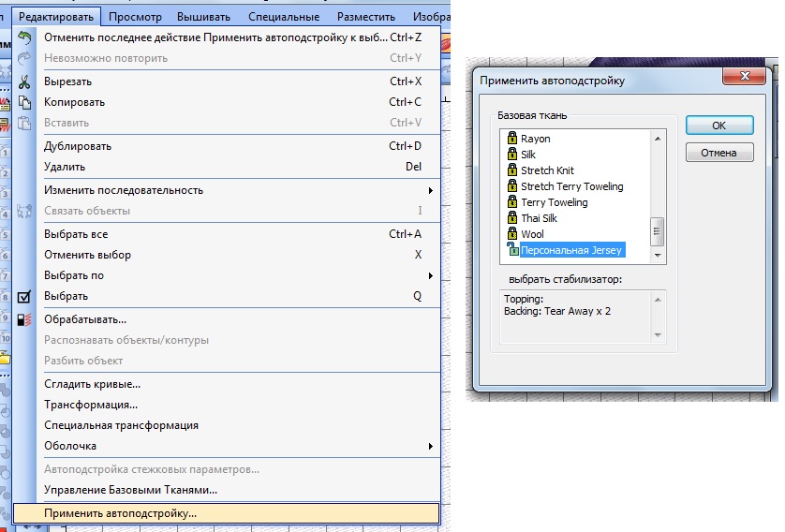
Task: Click the copy icon next to Копировать
Action: click(x=24, y=102)
